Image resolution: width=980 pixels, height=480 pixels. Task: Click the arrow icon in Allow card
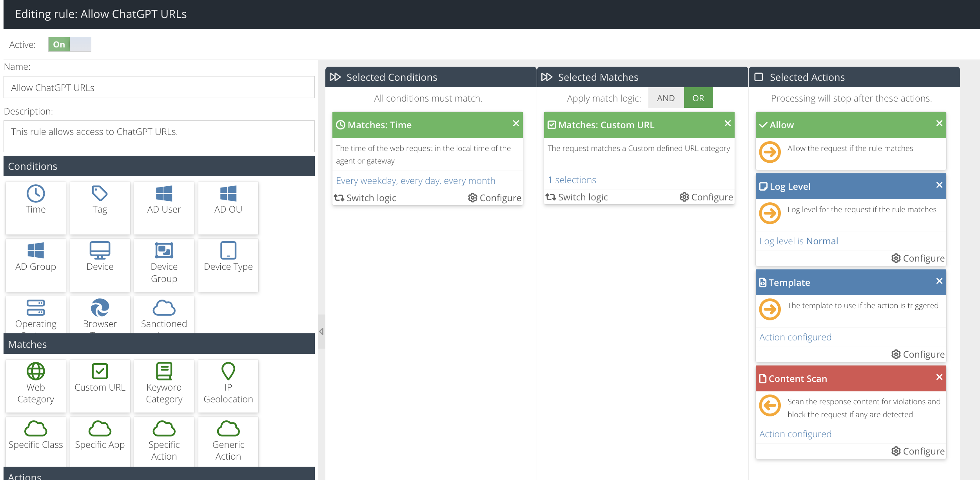[x=770, y=152]
